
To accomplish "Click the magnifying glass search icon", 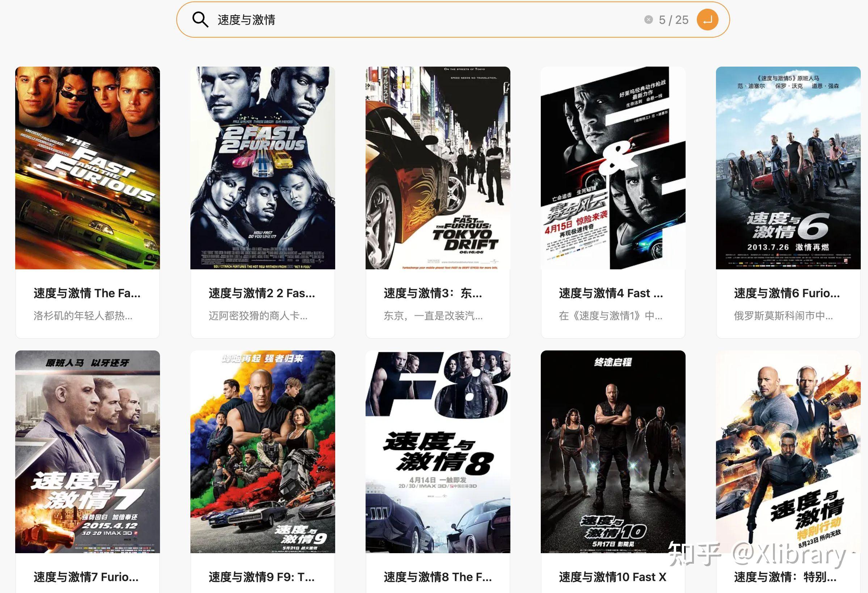I will (201, 20).
